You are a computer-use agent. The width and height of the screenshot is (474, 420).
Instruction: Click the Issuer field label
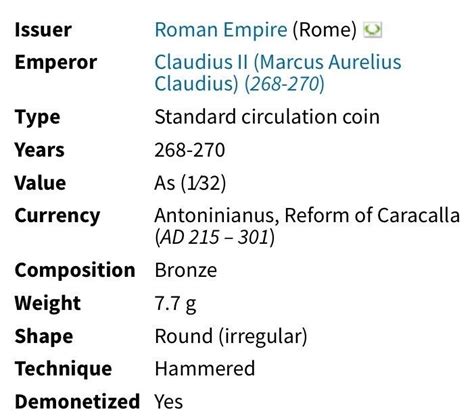coord(43,30)
